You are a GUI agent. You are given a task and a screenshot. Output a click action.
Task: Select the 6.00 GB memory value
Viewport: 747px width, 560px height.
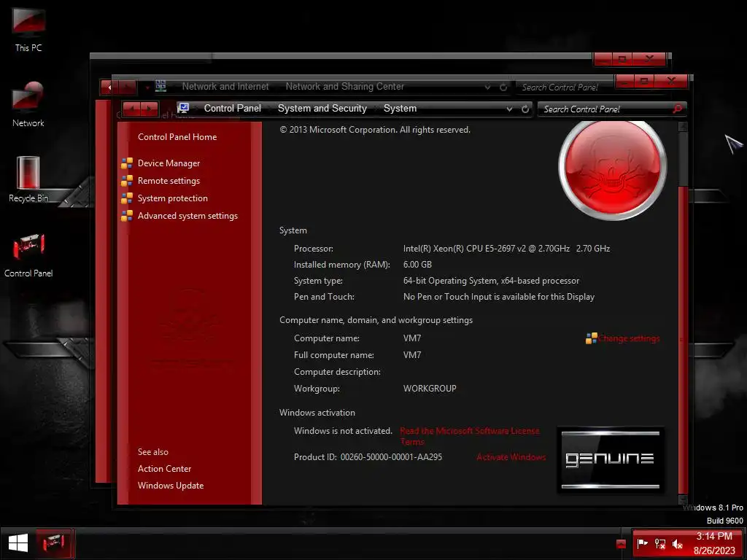pyautogui.click(x=417, y=264)
